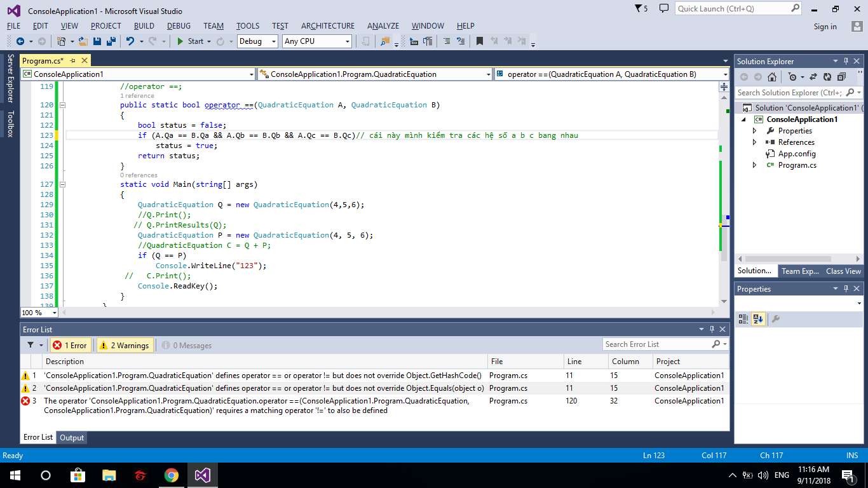Click the Comment Out Selected Lines icon

446,41
